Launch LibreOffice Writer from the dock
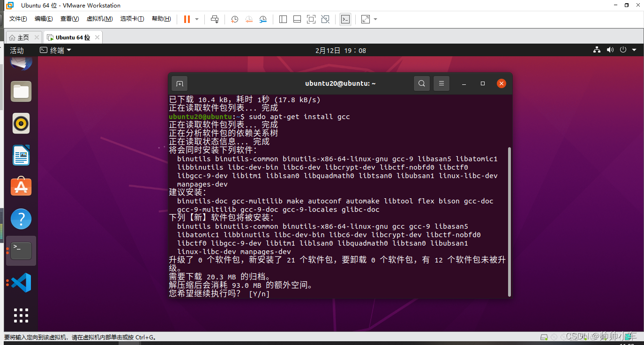 pyautogui.click(x=21, y=155)
